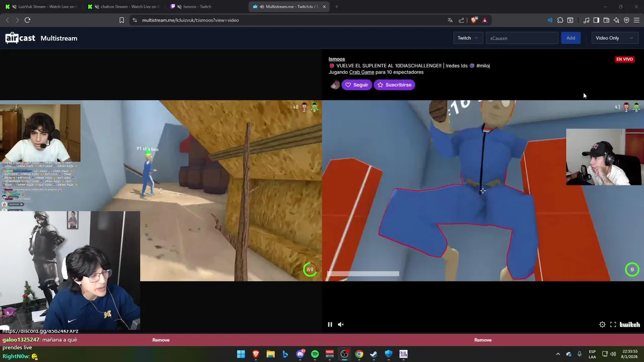Click the Ismoos channel avatar

pyautogui.click(x=335, y=85)
